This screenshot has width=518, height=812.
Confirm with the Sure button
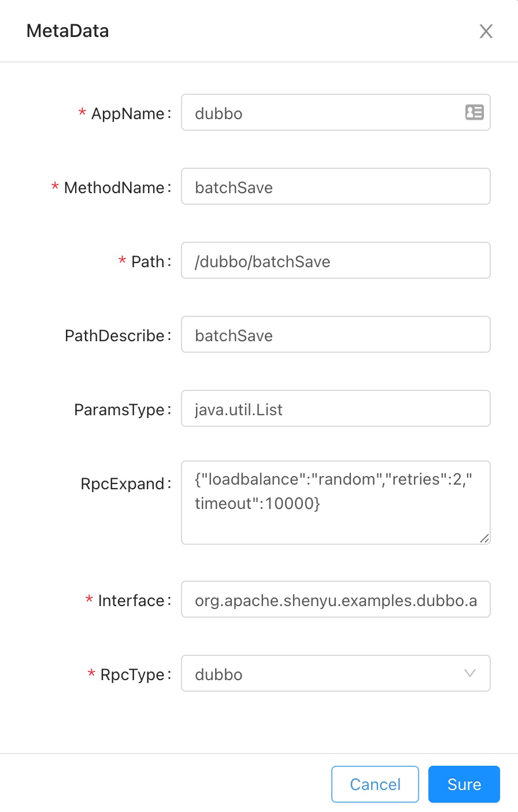click(464, 784)
